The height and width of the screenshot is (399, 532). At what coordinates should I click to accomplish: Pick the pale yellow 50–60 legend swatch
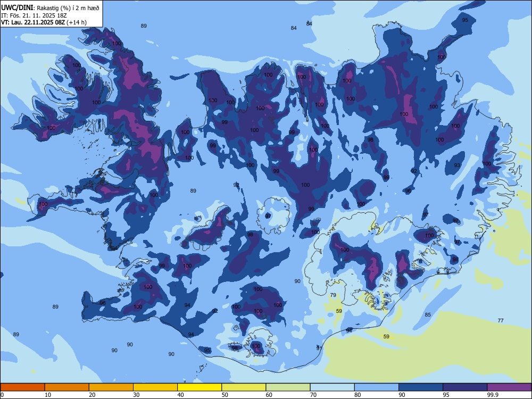click(244, 387)
